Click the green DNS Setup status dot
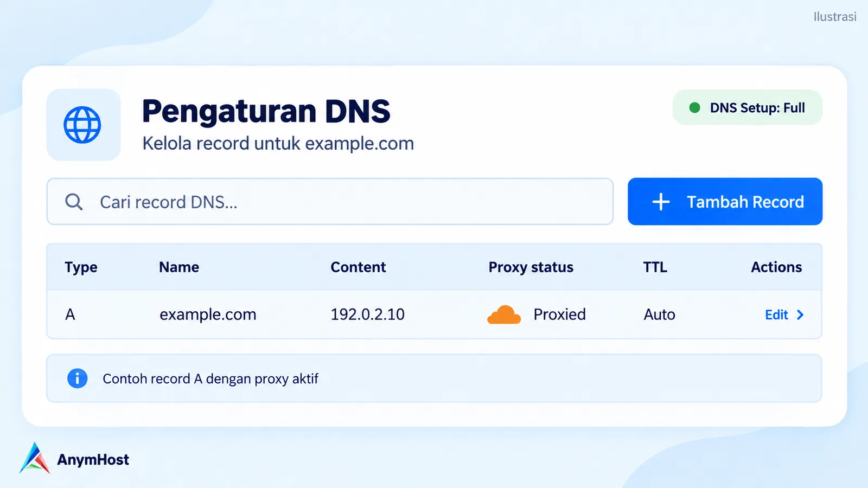This screenshot has height=488, width=868. (694, 107)
